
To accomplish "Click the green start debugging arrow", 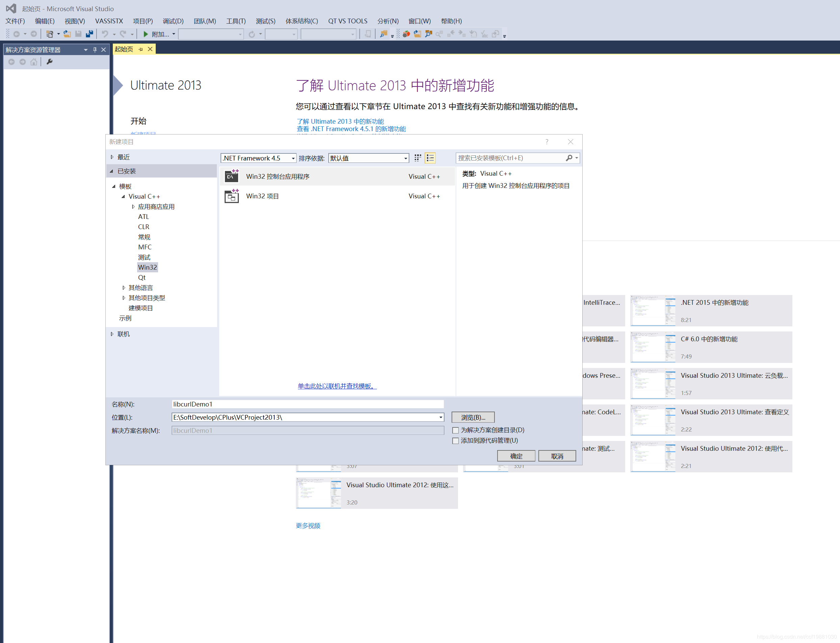I will tap(145, 34).
